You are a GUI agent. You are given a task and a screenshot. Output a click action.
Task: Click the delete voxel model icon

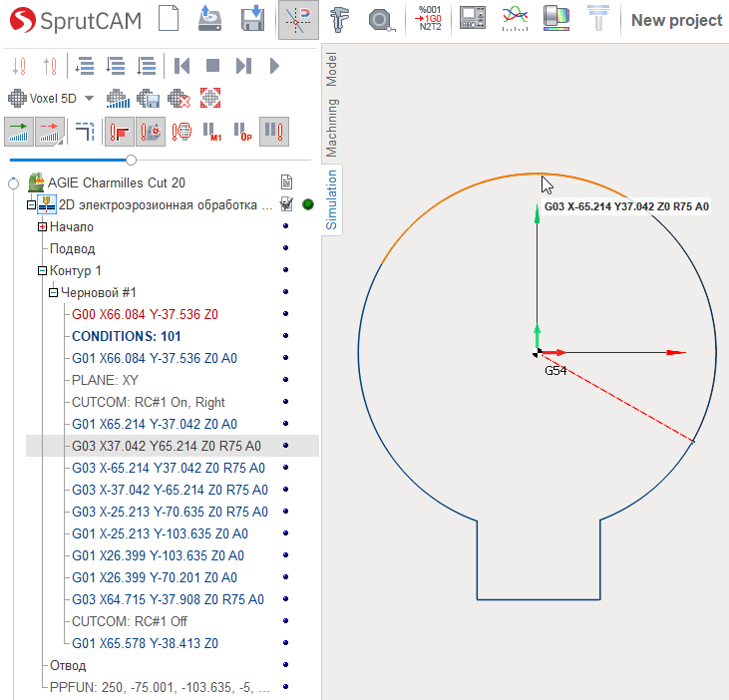coord(179,98)
